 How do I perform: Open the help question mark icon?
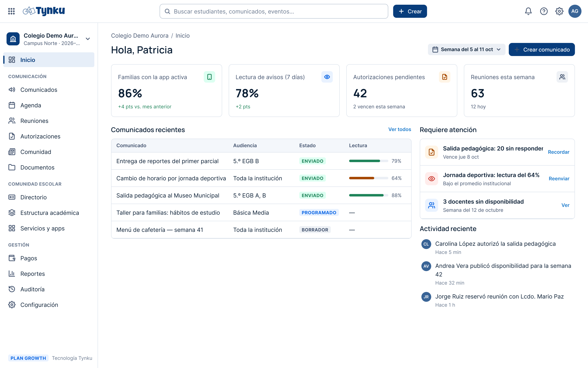pyautogui.click(x=544, y=11)
